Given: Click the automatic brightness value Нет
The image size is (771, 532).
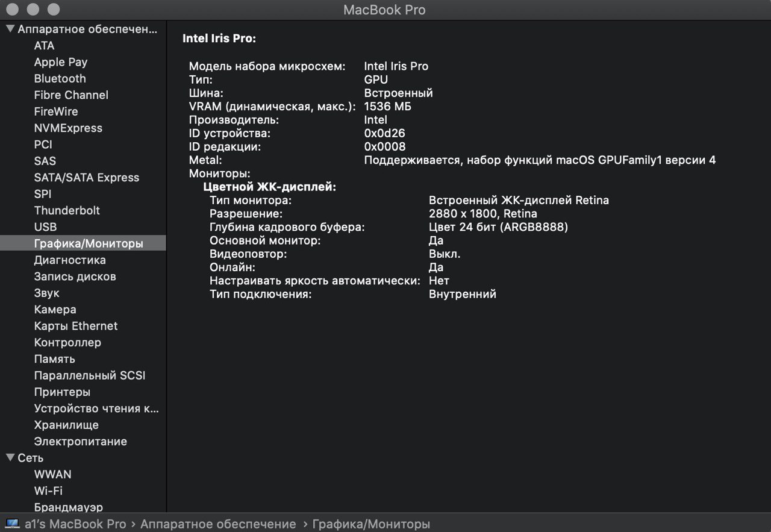Looking at the screenshot, I should pos(439,281).
